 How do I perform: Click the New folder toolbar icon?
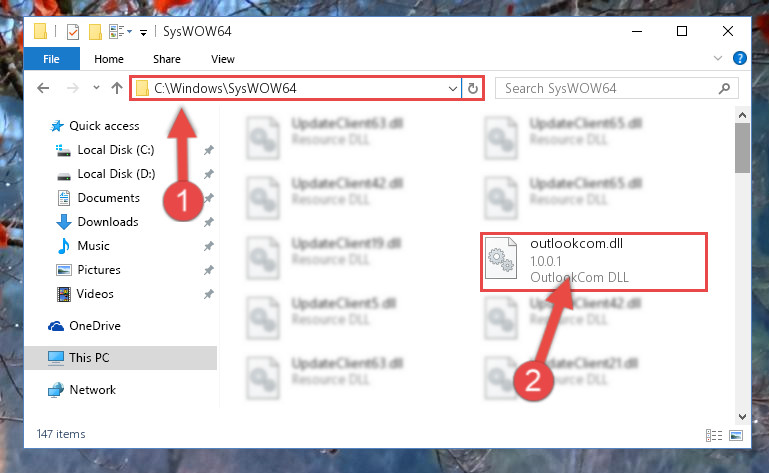click(x=95, y=32)
